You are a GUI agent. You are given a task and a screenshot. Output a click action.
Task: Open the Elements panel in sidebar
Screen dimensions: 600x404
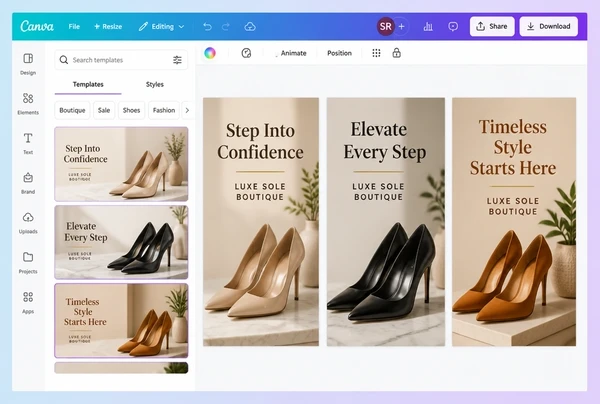point(28,103)
